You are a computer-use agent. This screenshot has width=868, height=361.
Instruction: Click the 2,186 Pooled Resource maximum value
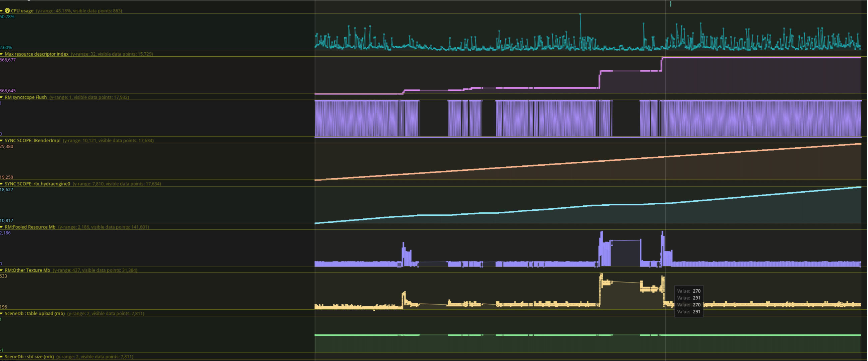pos(5,233)
